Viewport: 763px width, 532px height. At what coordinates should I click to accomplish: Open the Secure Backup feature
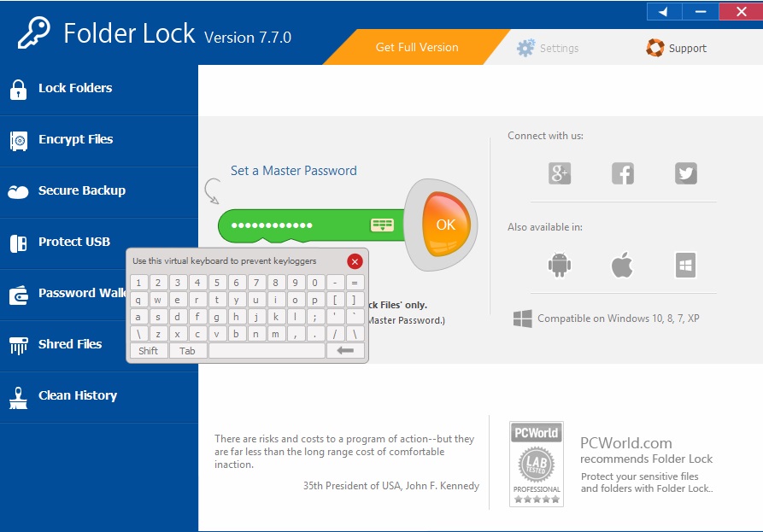click(79, 190)
